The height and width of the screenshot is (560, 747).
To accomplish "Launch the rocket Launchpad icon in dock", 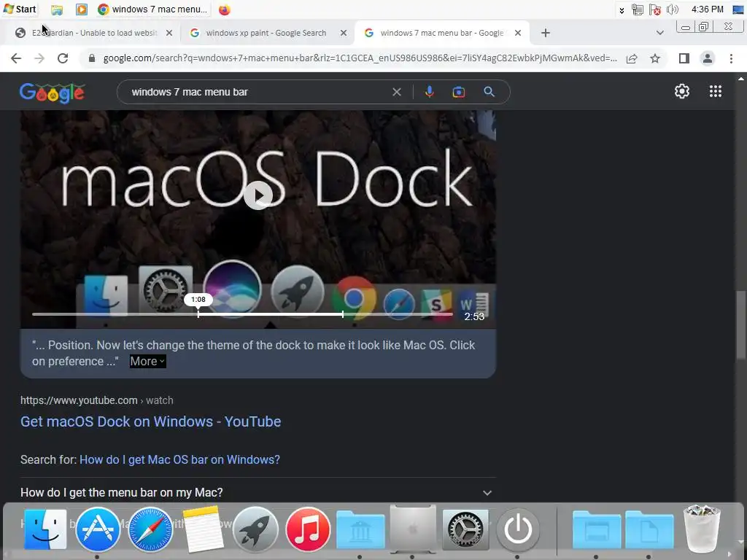I will [x=255, y=529].
